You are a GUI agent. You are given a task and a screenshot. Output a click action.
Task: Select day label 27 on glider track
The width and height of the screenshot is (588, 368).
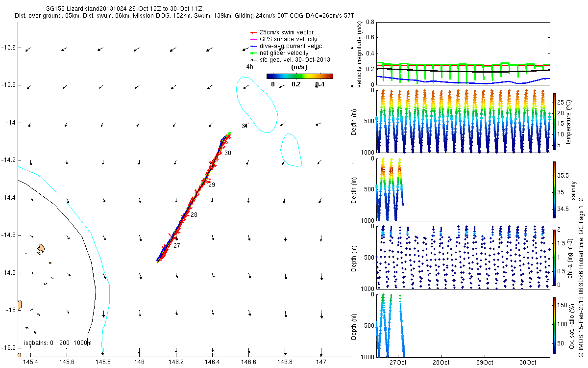pos(177,245)
